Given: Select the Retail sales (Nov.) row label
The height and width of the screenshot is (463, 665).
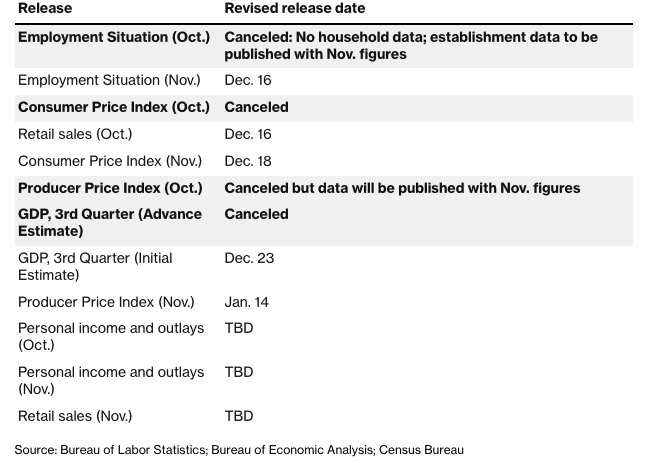Looking at the screenshot, I should coord(75,416).
